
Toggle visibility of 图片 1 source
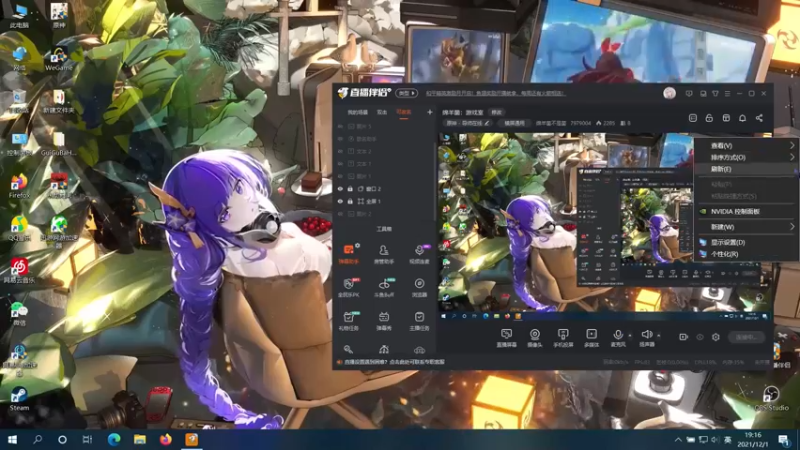(x=340, y=176)
